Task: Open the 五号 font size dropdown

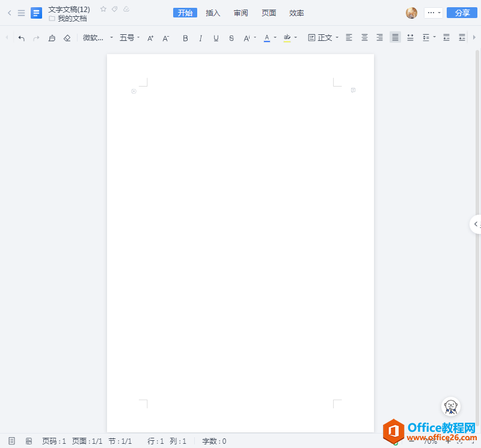Action: [127, 37]
